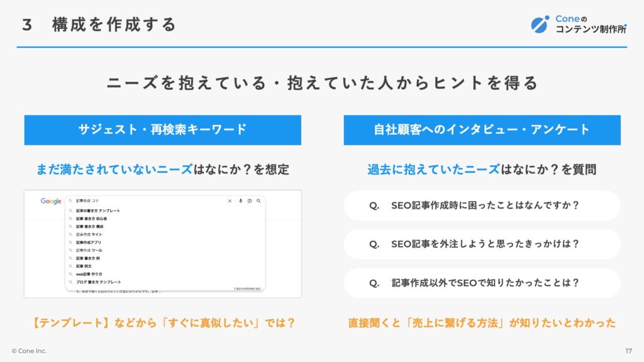The height and width of the screenshot is (362, 644).
Task: Click the page number 17
Action: [628, 351]
